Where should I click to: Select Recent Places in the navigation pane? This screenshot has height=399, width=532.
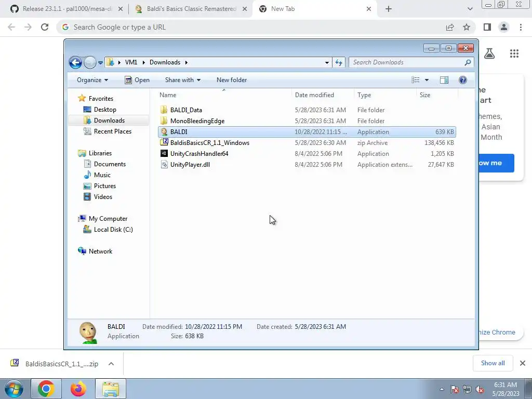112,131
